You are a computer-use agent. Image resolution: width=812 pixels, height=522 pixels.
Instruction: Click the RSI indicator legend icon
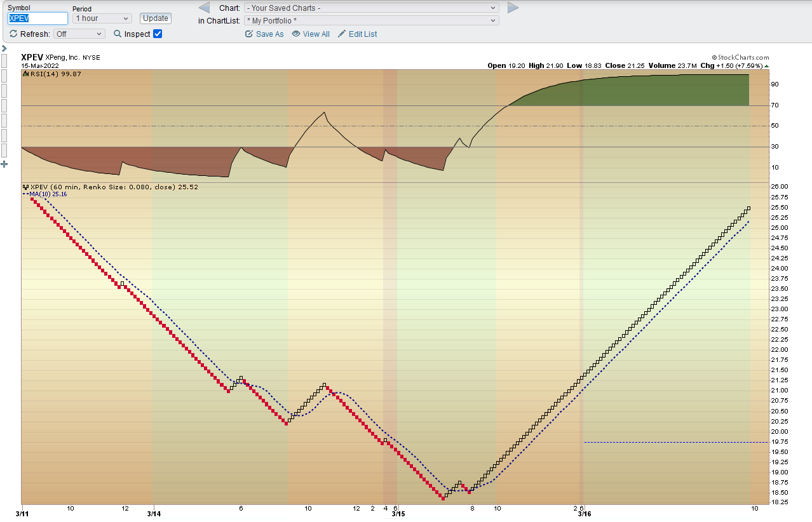coord(26,74)
